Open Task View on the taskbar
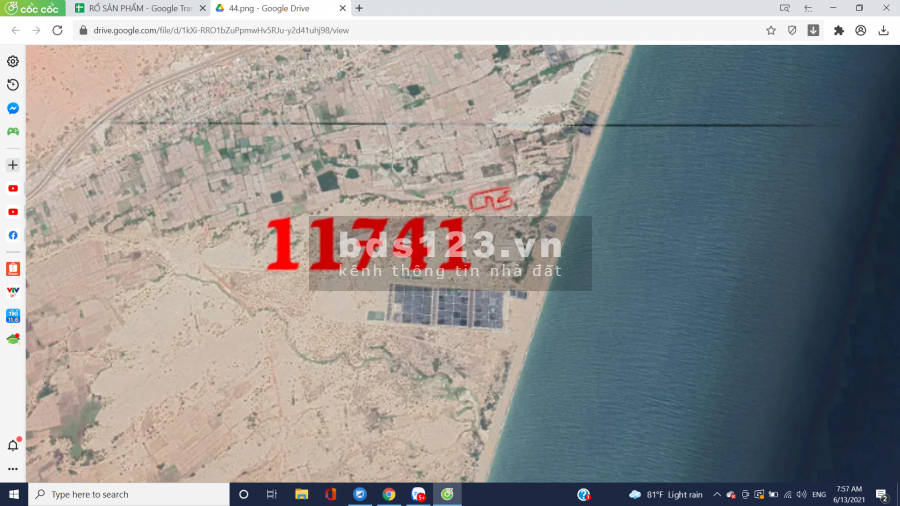900x506 pixels. [272, 494]
